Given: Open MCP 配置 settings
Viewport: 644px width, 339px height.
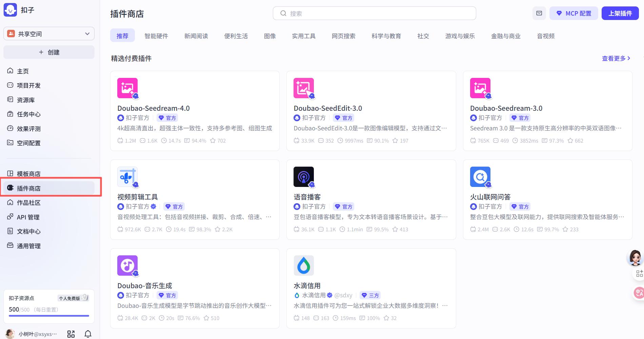Looking at the screenshot, I should pyautogui.click(x=573, y=13).
